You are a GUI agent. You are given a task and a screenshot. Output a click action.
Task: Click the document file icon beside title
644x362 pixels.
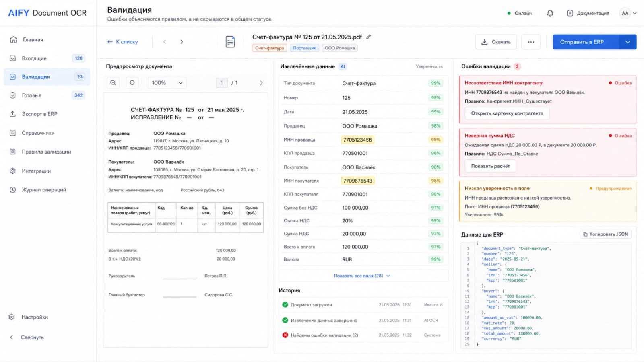(x=230, y=42)
